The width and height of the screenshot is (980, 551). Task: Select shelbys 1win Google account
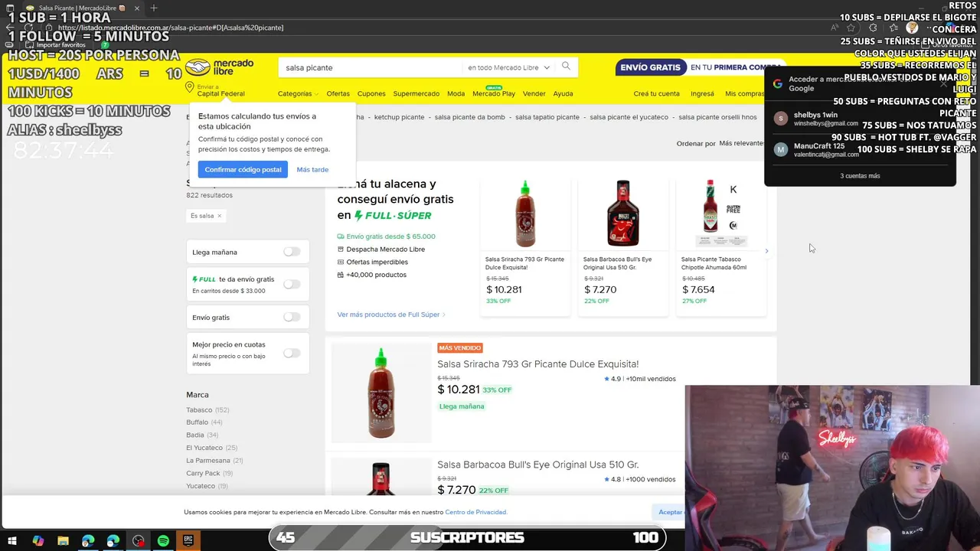[860, 119]
